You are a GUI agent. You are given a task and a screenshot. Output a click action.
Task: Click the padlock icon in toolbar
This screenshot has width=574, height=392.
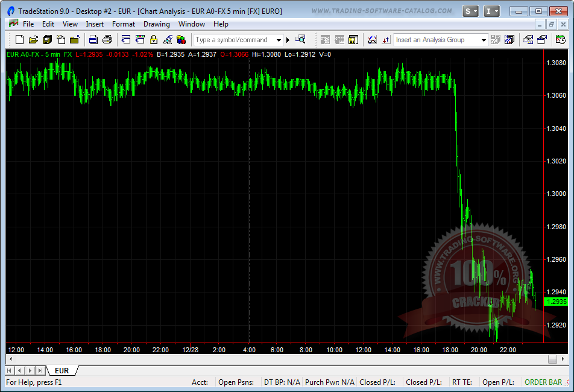point(153,40)
